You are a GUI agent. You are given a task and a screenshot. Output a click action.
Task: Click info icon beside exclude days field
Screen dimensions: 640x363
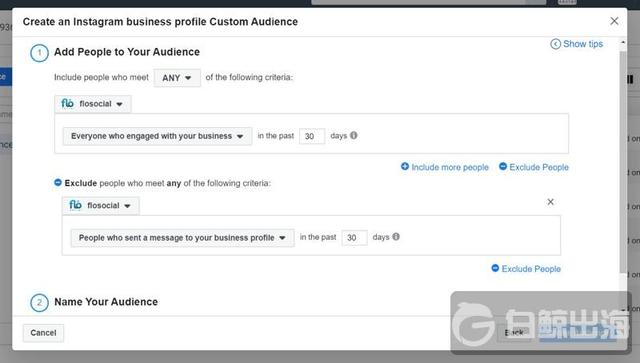(396, 236)
